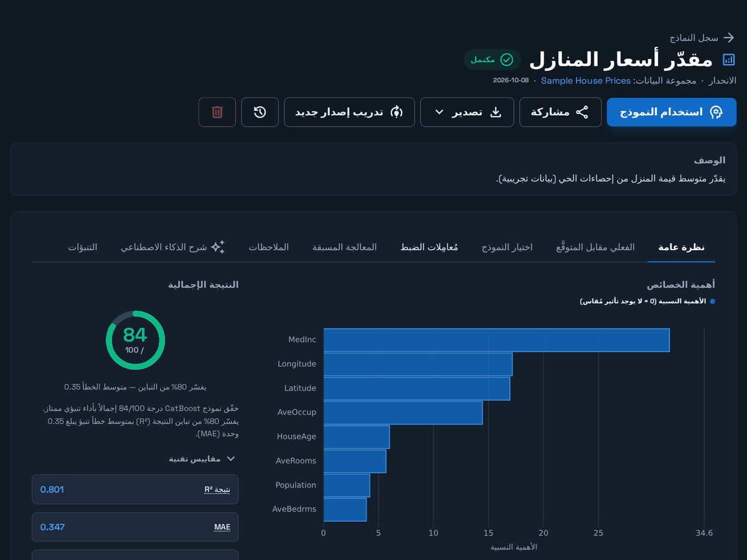Click the Latitude importance bar
This screenshot has width=747, height=560.
tap(416, 389)
